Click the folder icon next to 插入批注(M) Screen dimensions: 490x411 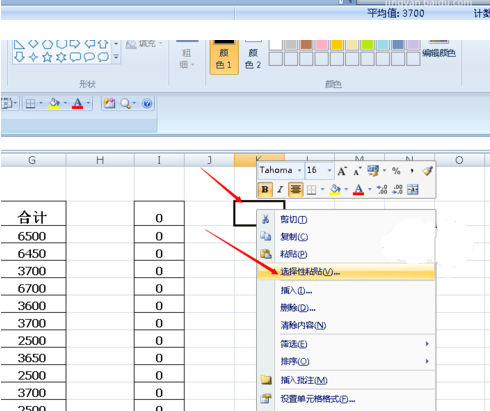tap(266, 380)
